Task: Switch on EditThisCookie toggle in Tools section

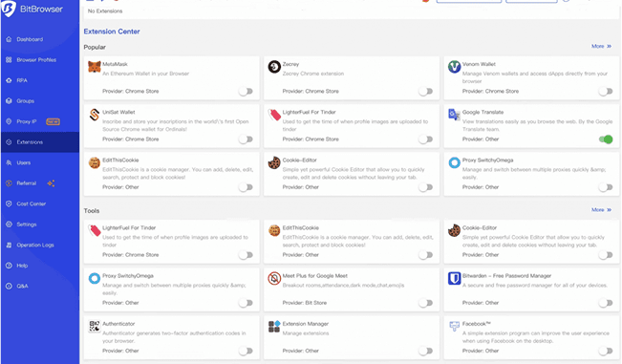Action: (425, 255)
